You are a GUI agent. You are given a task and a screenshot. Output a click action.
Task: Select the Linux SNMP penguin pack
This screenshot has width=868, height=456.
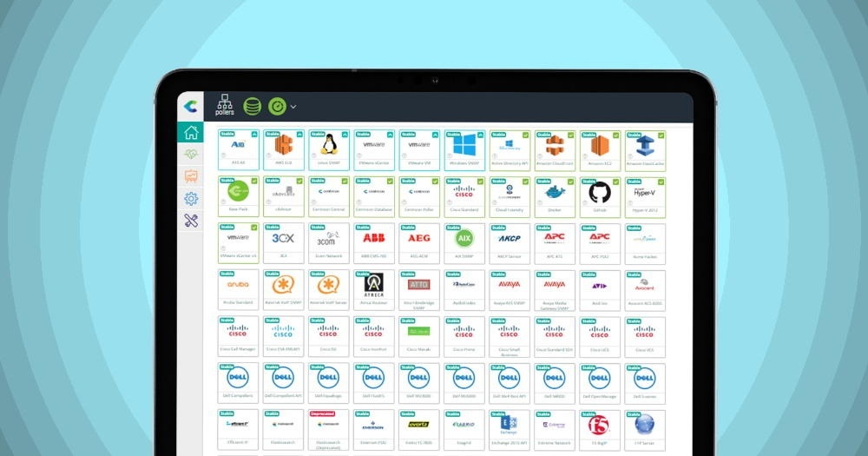coord(329,150)
